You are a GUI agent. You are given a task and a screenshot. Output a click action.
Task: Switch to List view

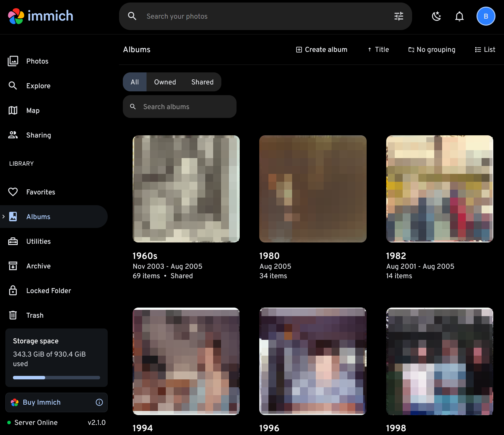pos(485,50)
